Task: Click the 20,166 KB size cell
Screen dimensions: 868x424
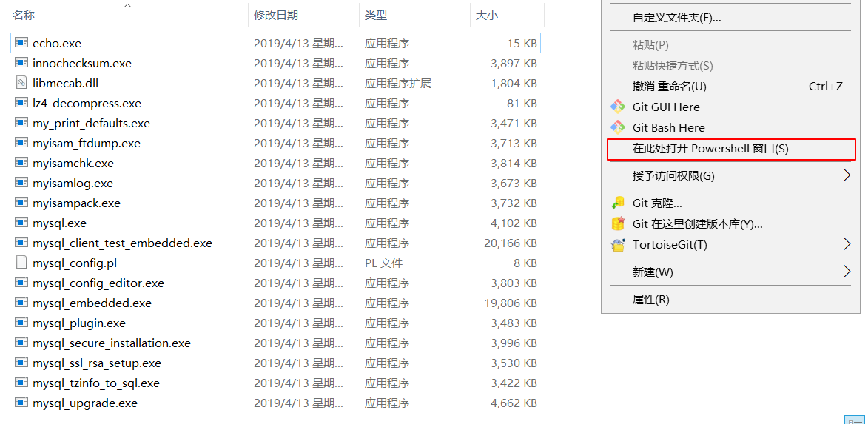Action: [x=510, y=243]
